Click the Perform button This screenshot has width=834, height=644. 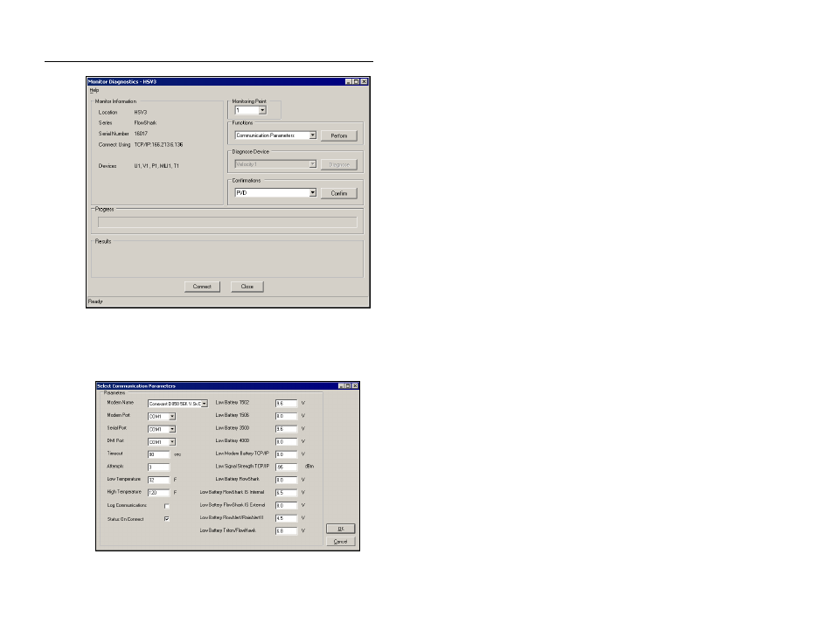(x=339, y=135)
